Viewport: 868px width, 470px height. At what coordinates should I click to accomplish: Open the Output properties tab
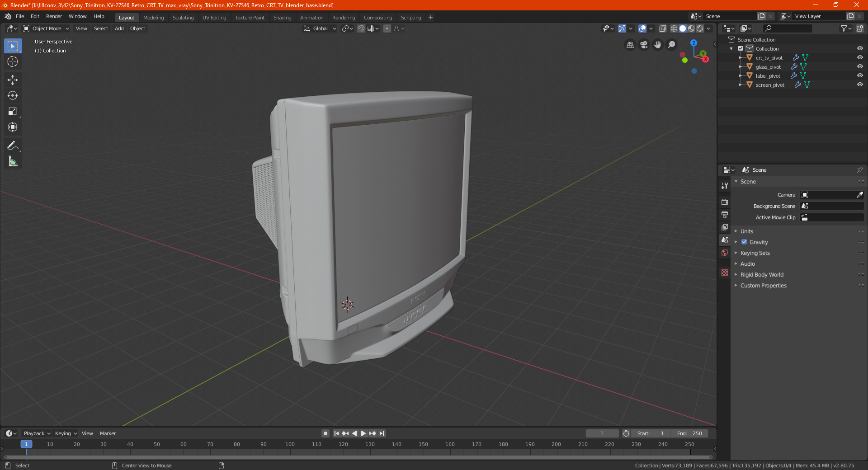[725, 214]
